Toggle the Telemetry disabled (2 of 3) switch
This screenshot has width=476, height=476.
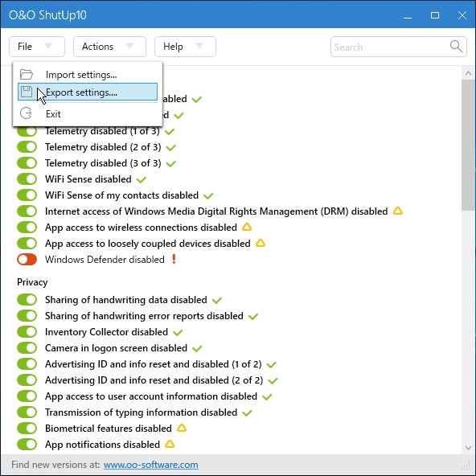coord(27,147)
